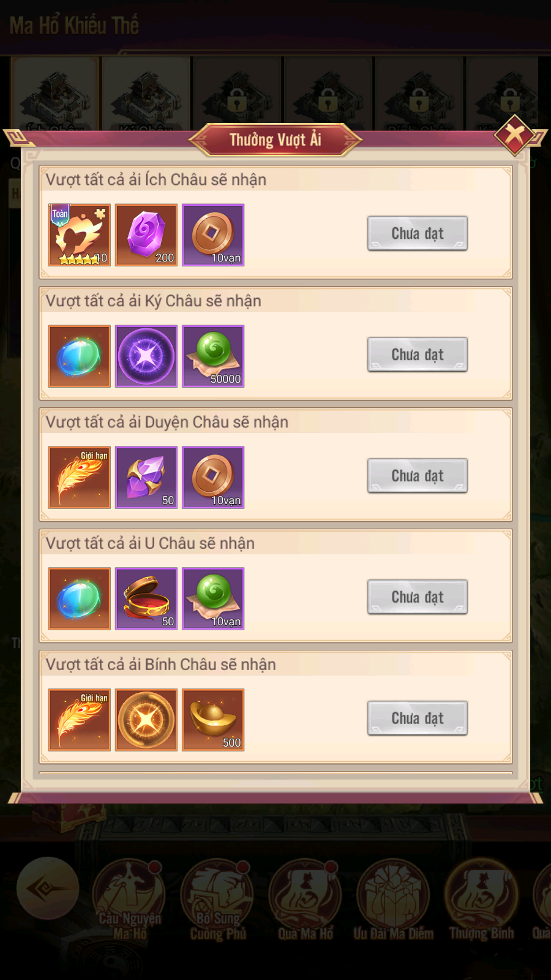Open the Quà Ma Hổ bottom menu
Screen dimensions: 551x980
point(305,899)
